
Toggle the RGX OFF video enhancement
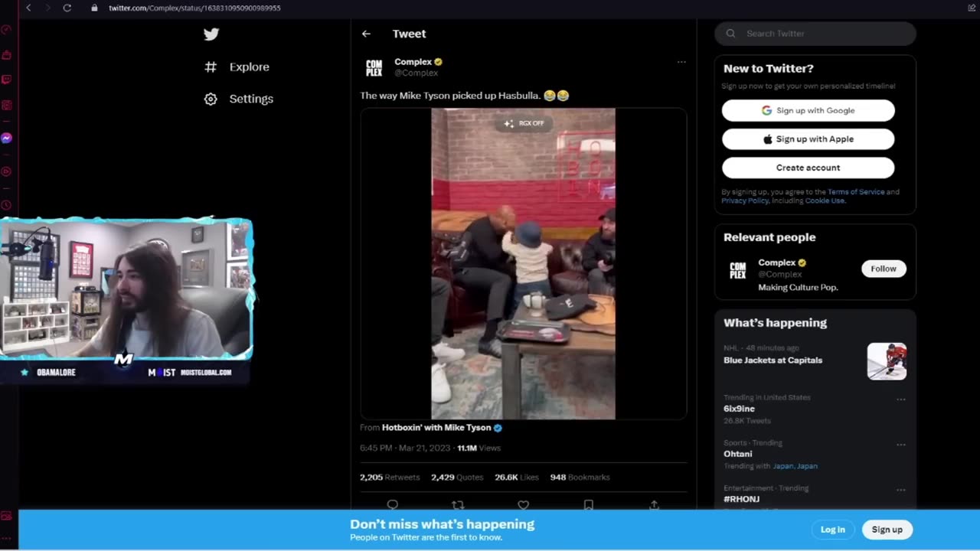click(524, 123)
